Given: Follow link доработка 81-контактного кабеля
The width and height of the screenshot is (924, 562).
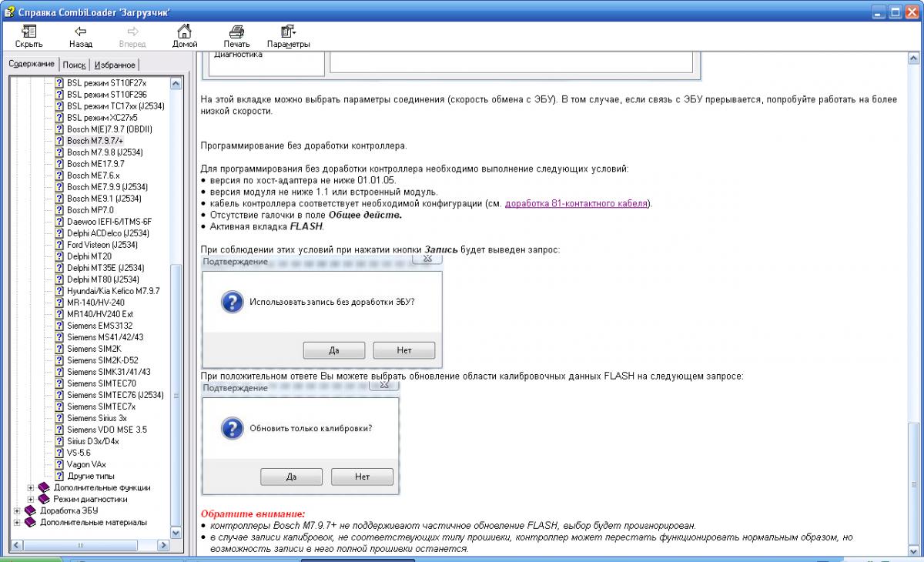Looking at the screenshot, I should (577, 203).
